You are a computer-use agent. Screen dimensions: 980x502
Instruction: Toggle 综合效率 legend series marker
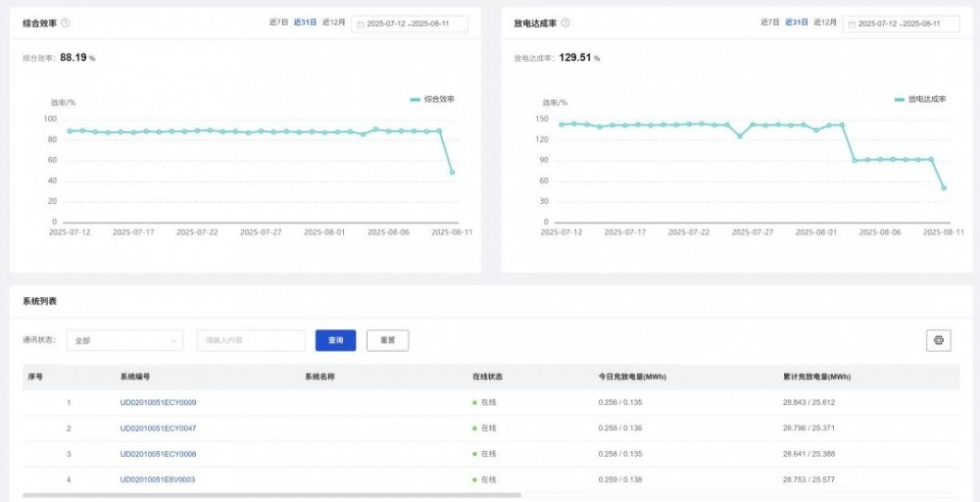coord(416,100)
